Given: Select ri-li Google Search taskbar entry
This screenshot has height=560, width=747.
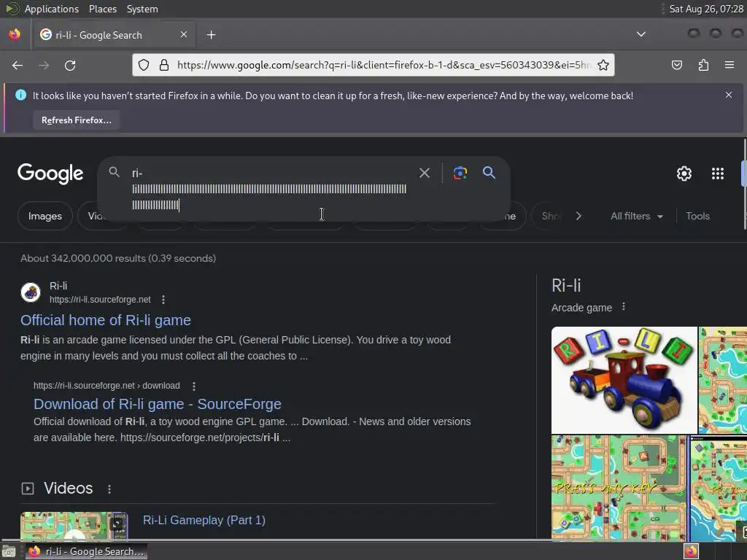Looking at the screenshot, I should [x=86, y=551].
